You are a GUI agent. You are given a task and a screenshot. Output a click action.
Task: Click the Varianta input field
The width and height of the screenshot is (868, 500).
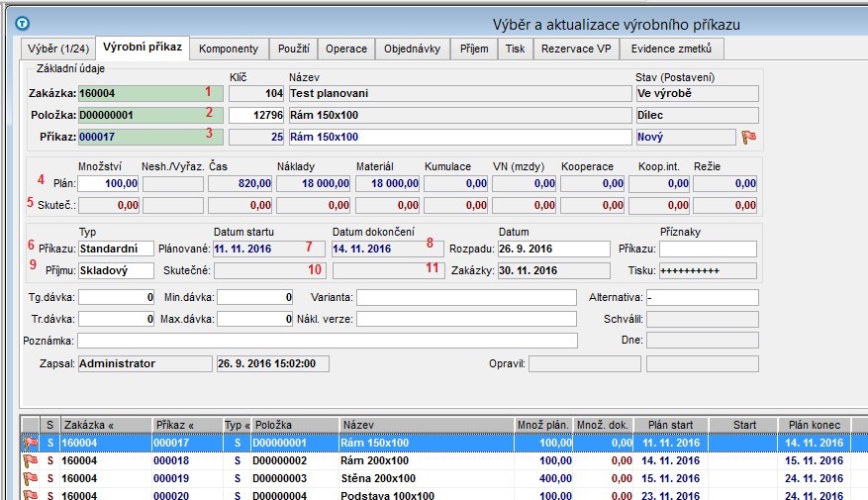click(466, 297)
